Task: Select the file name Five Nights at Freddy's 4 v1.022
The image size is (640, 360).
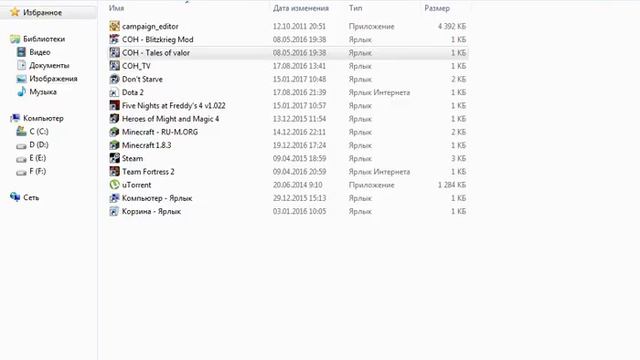Action: pos(173,106)
